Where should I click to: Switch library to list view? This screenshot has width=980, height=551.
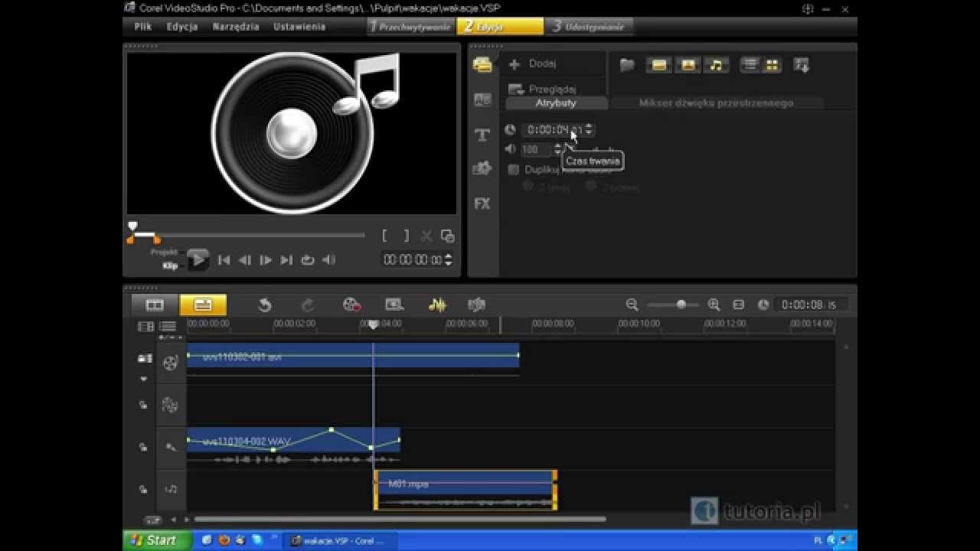750,65
